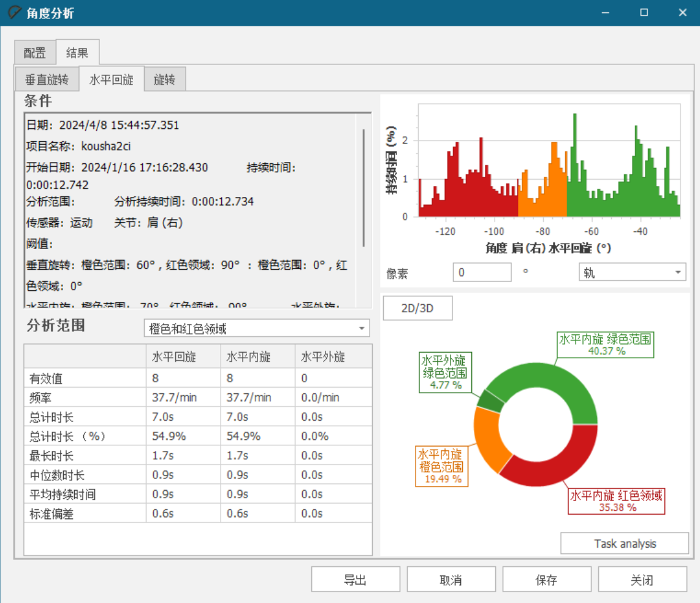700x603 pixels.
Task: Click the 保存 button
Action: tap(546, 580)
